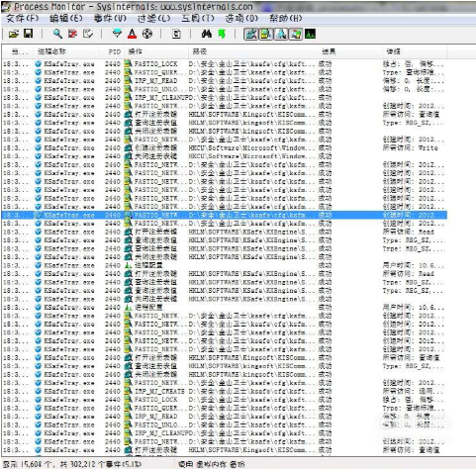Save events using the floppy disk icon
This screenshot has width=476, height=469.
tap(29, 34)
